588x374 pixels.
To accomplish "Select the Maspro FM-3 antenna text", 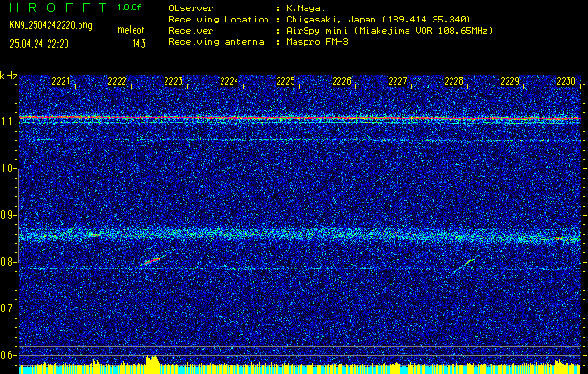I will (317, 42).
